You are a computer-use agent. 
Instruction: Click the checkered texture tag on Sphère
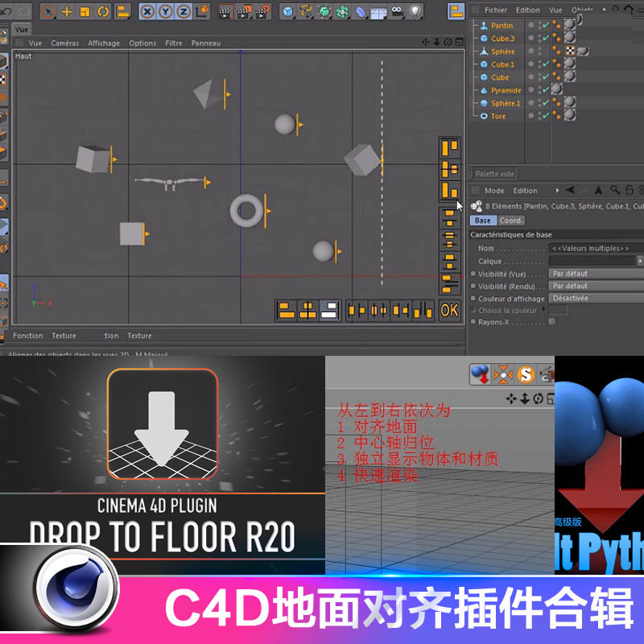[570, 51]
